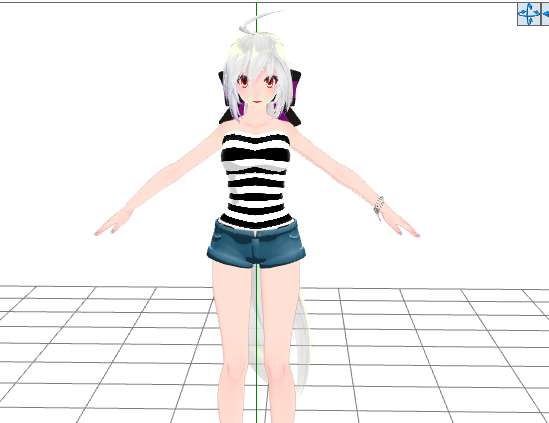Click the model's left red eye
549x423 pixels.
pos(269,82)
